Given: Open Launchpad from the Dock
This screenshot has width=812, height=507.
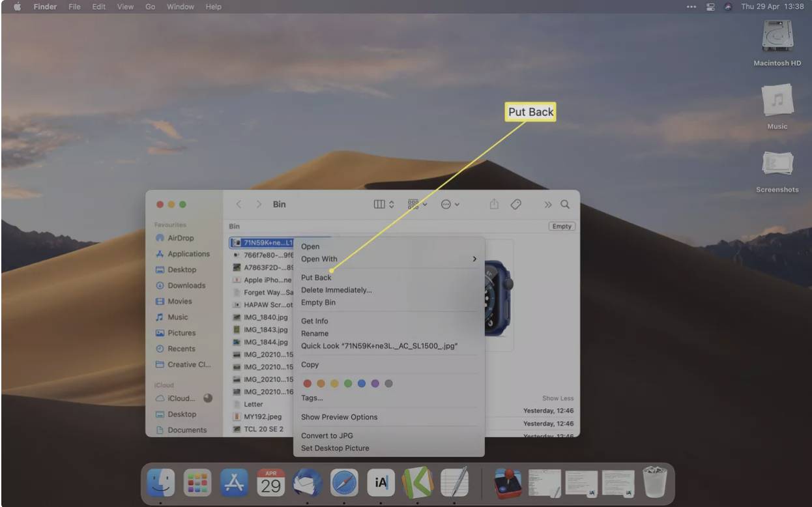Looking at the screenshot, I should click(x=197, y=483).
